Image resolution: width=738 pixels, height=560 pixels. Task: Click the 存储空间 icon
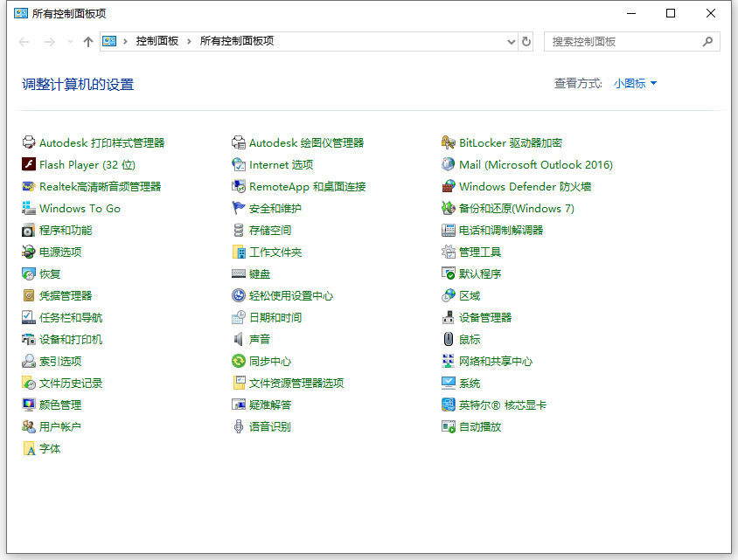coord(239,231)
